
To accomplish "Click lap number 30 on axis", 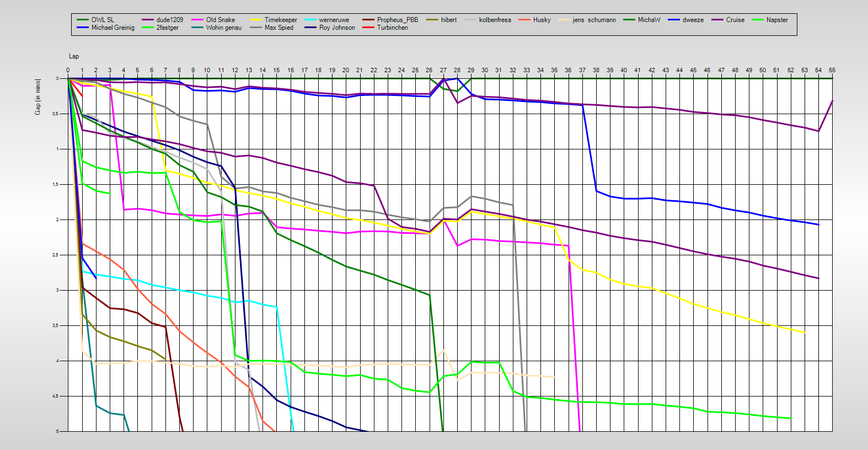I will (485, 70).
